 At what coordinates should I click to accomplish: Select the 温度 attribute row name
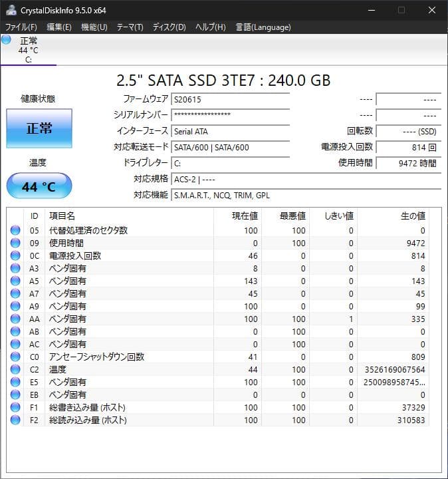(57, 369)
